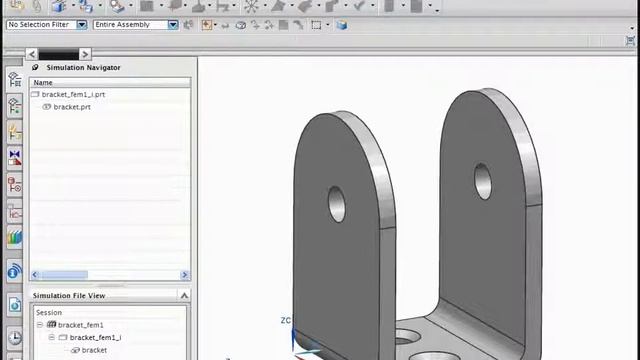The image size is (640, 360).
Task: Open the yellow tree navigator tab in the sidebar
Action: point(15,133)
